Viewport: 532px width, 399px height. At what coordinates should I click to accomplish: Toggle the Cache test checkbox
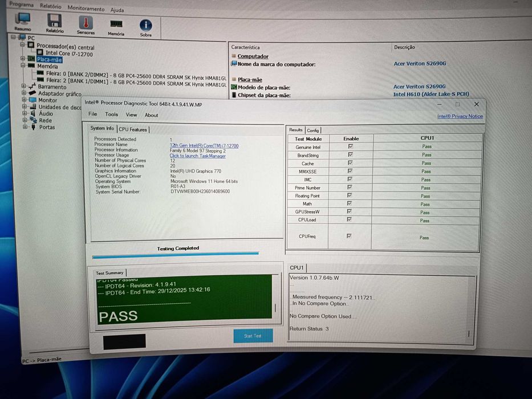(350, 162)
